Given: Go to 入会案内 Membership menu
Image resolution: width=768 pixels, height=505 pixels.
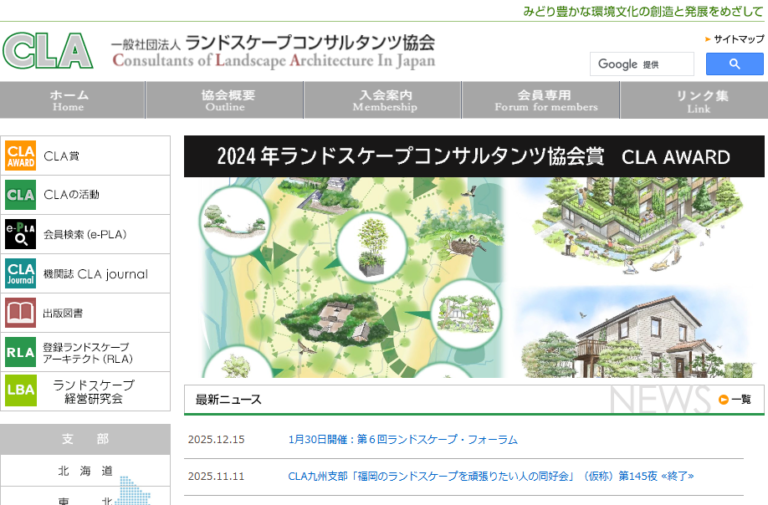Looking at the screenshot, I should click(x=384, y=100).
